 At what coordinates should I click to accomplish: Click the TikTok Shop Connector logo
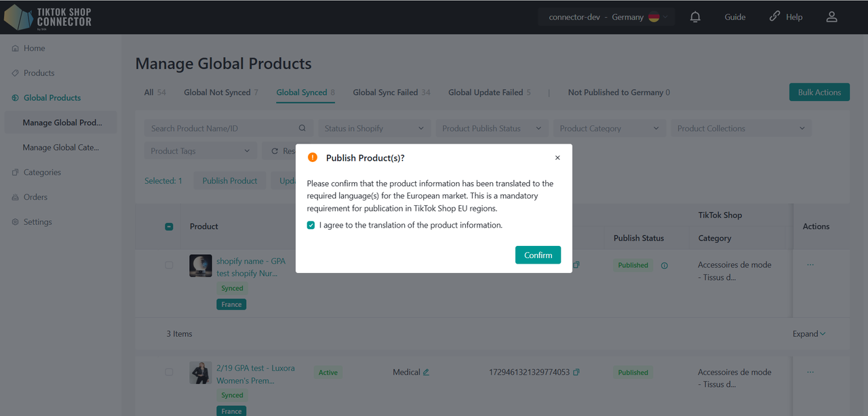pyautogui.click(x=47, y=17)
